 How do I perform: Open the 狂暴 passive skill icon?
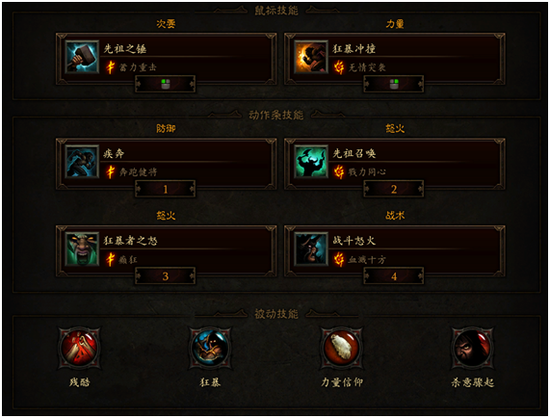point(210,348)
